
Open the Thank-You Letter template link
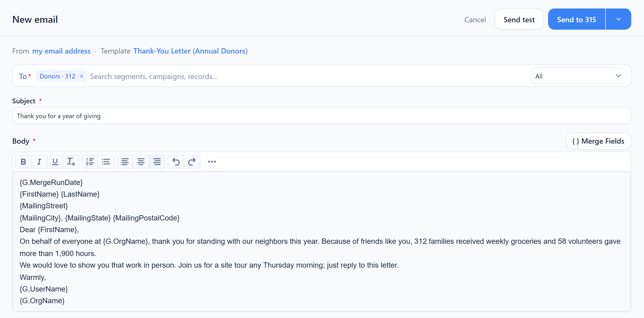click(191, 51)
